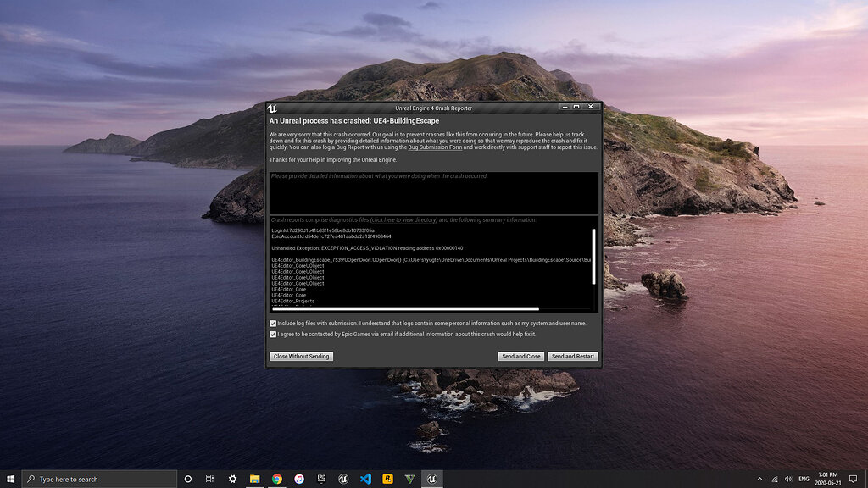Toggle 'agree to be contacted by Epic Games' checkbox
This screenshot has width=868, height=488.
[x=273, y=334]
